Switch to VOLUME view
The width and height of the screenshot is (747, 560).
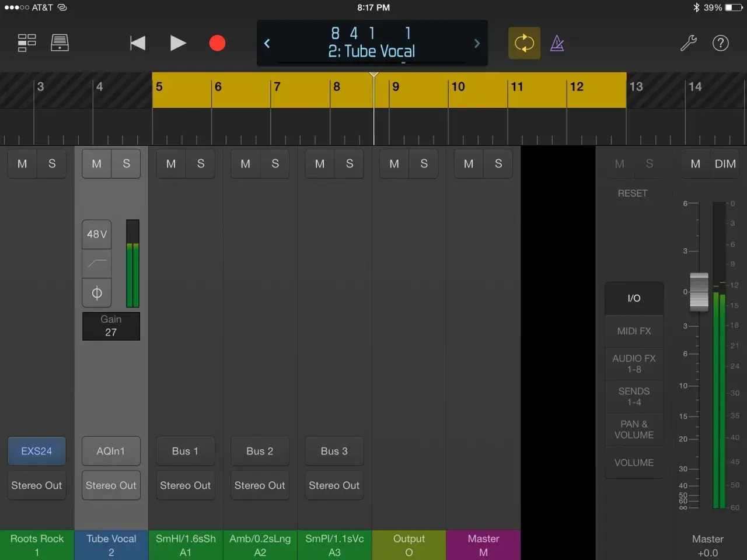click(x=634, y=463)
